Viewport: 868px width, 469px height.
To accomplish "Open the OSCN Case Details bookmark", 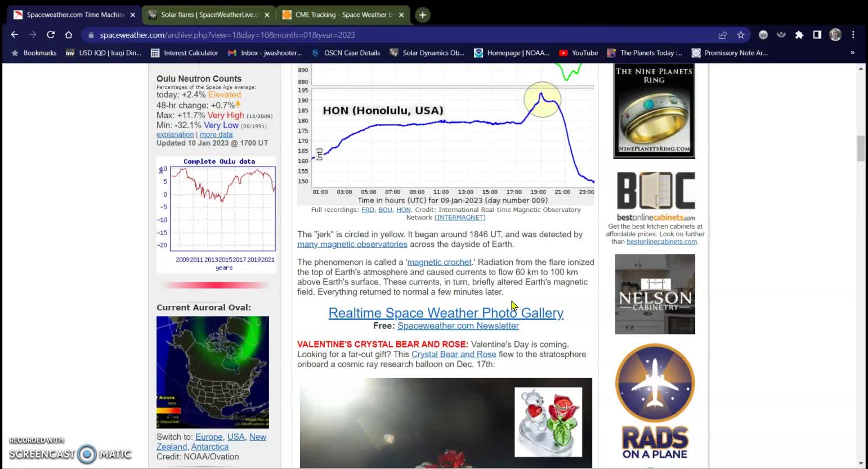I will 346,53.
